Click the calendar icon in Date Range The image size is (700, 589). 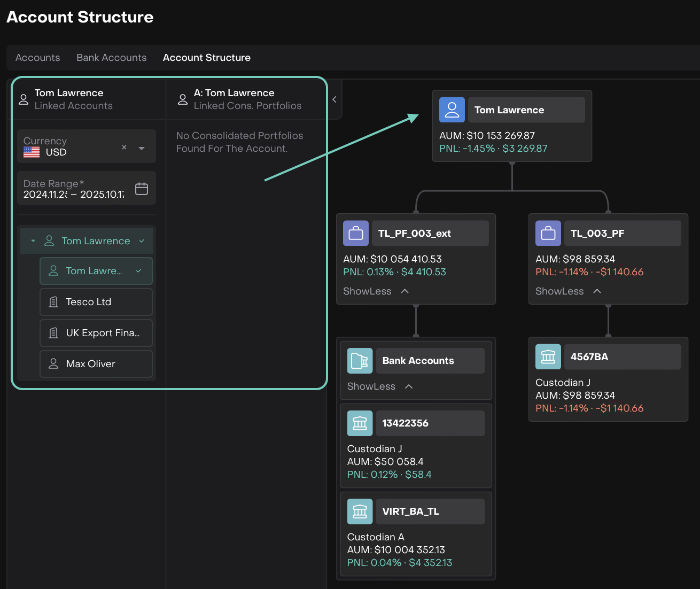pos(142,189)
